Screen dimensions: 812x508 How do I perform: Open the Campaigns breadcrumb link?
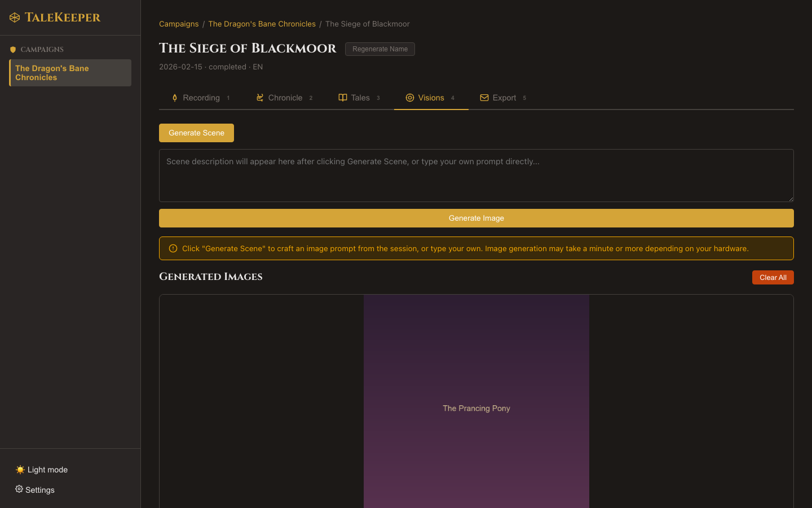tap(179, 24)
